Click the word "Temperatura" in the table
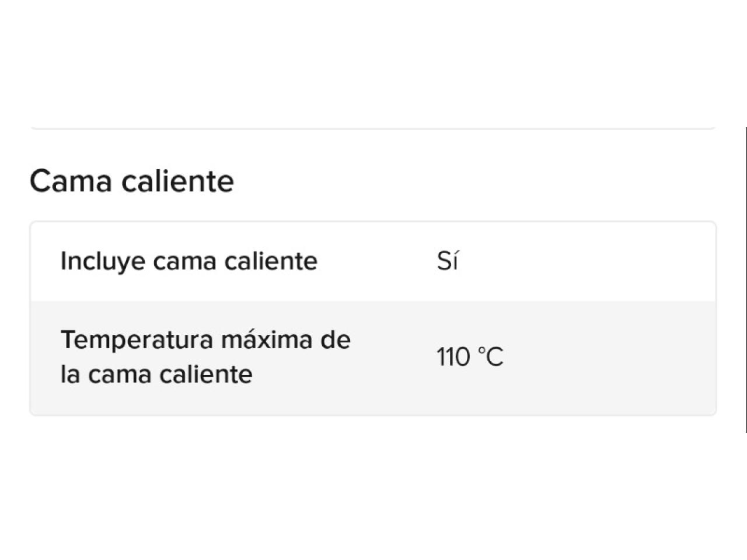The width and height of the screenshot is (747, 560). coord(137,339)
